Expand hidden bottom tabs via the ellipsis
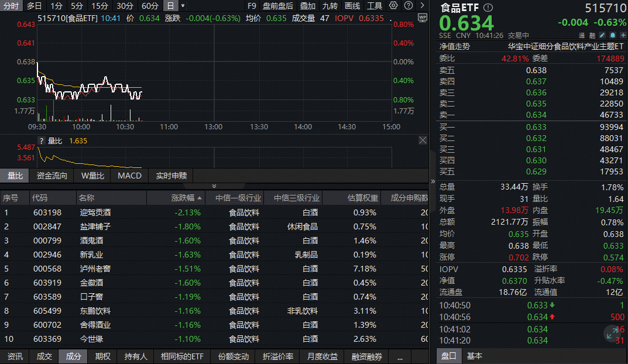The image size is (628, 364). [400, 356]
